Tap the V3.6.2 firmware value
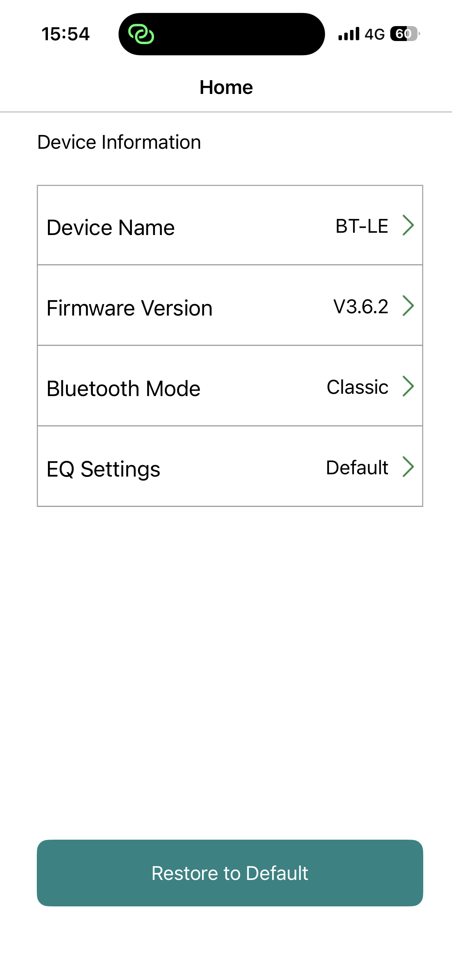This screenshot has width=452, height=980. [360, 307]
